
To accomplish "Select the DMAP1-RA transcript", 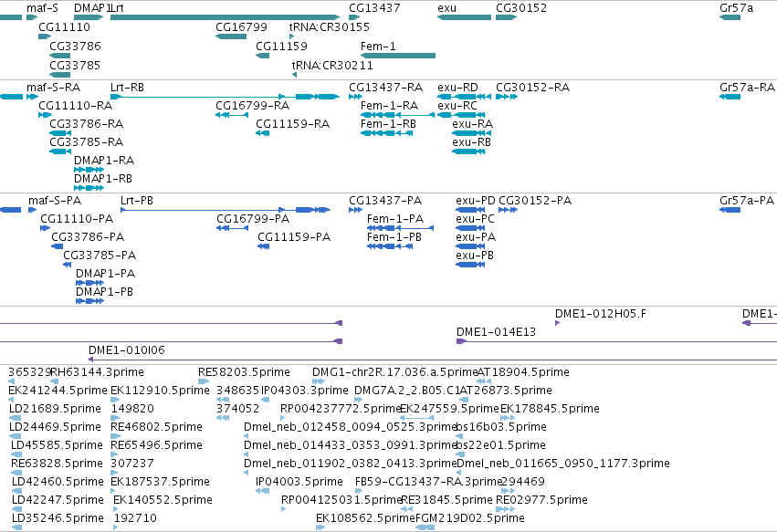I will [89, 170].
